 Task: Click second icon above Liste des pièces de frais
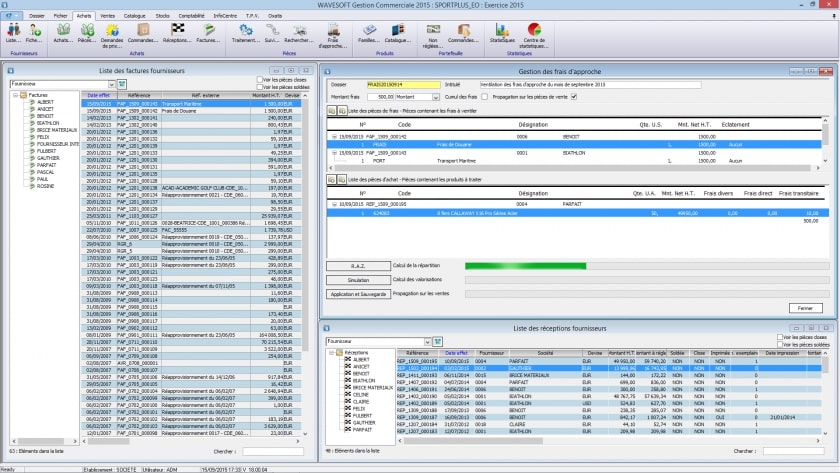[x=341, y=111]
